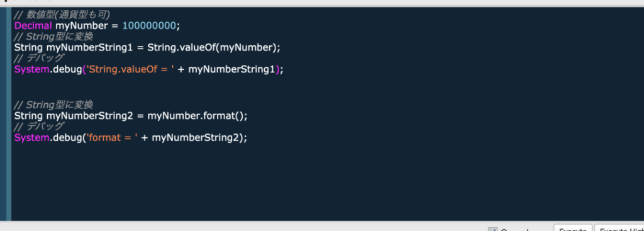
Task: Toggle the Open Log checkbox
Action: pyautogui.click(x=492, y=230)
